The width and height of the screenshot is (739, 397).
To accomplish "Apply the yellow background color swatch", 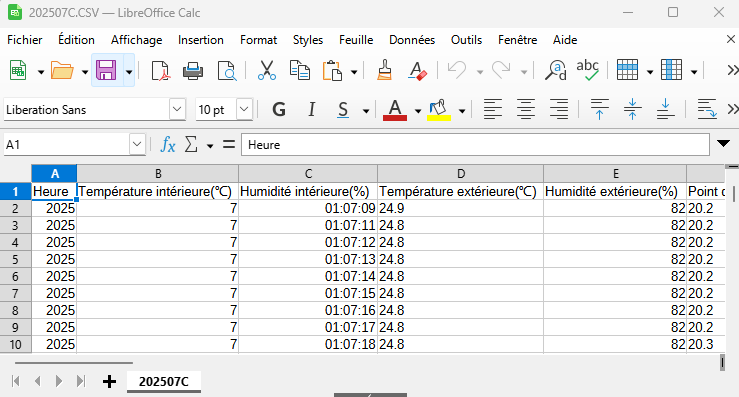I will pyautogui.click(x=439, y=110).
